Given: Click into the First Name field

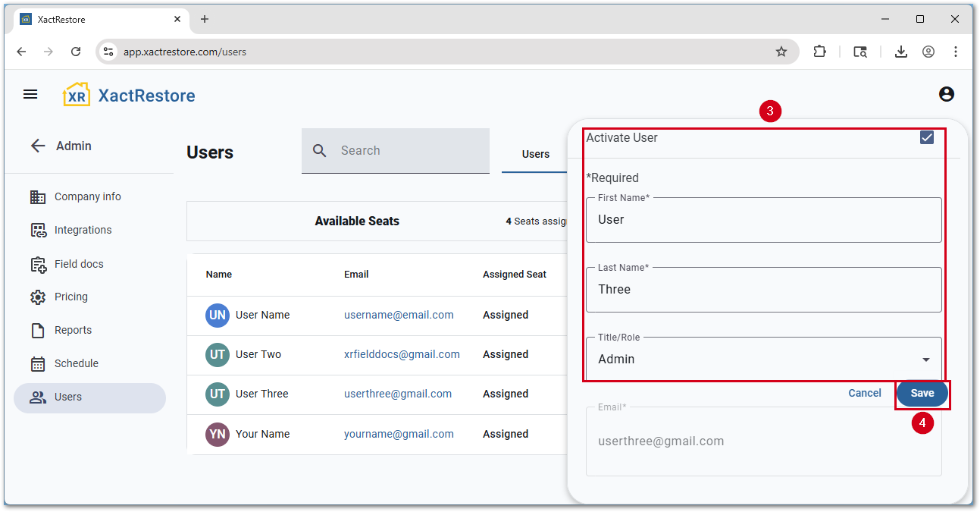Looking at the screenshot, I should [x=763, y=220].
